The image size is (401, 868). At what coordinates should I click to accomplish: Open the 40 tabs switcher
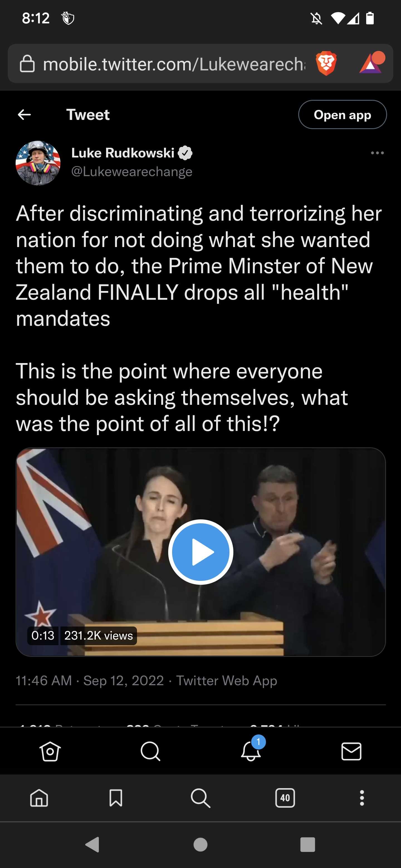coord(285,798)
